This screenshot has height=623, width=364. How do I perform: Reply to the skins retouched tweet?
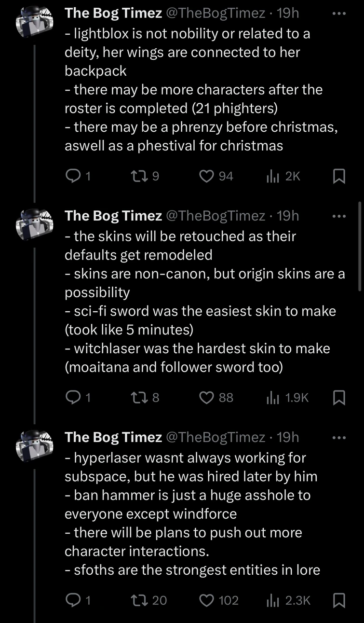[x=72, y=397]
